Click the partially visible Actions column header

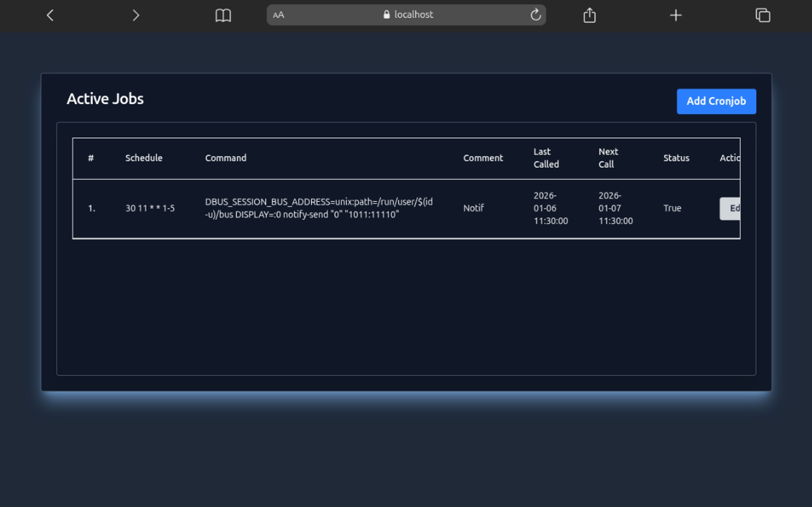(730, 158)
